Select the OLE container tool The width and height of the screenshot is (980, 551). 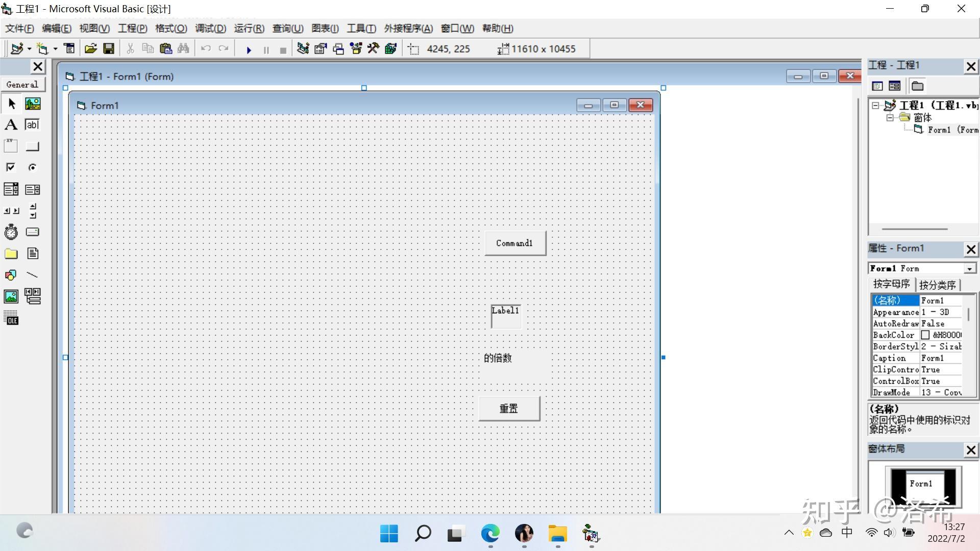pos(11,318)
